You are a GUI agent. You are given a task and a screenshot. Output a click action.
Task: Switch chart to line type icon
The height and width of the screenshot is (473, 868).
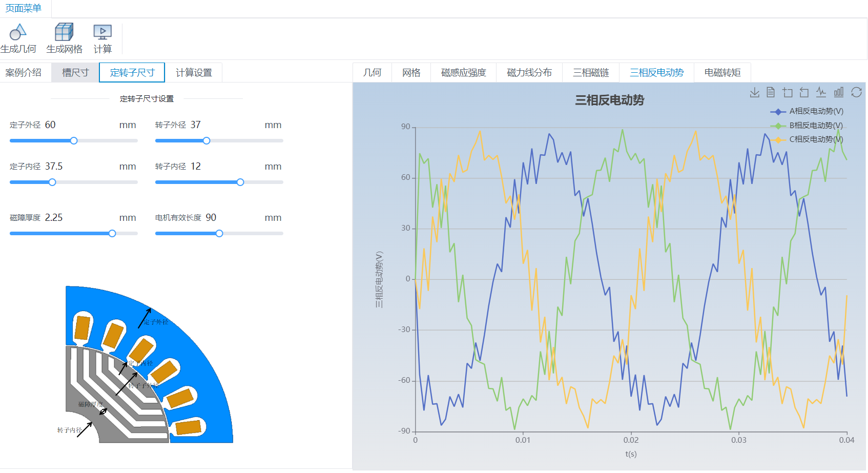coord(821,92)
